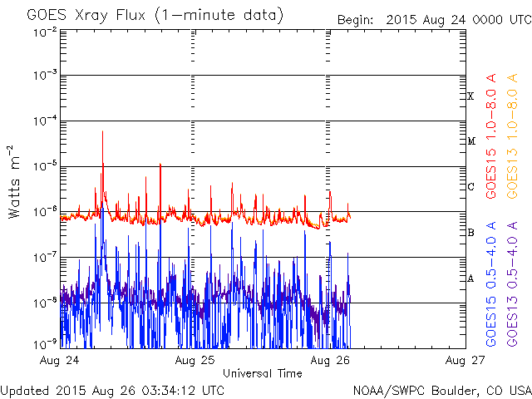This screenshot has width=532, height=399.
Task: Click the A flare class label
Action: [x=470, y=278]
